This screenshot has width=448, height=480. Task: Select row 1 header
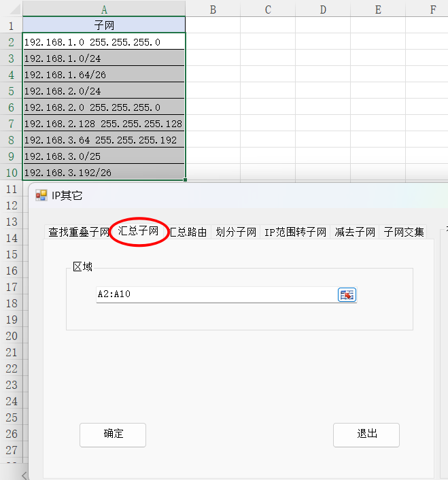click(x=12, y=25)
